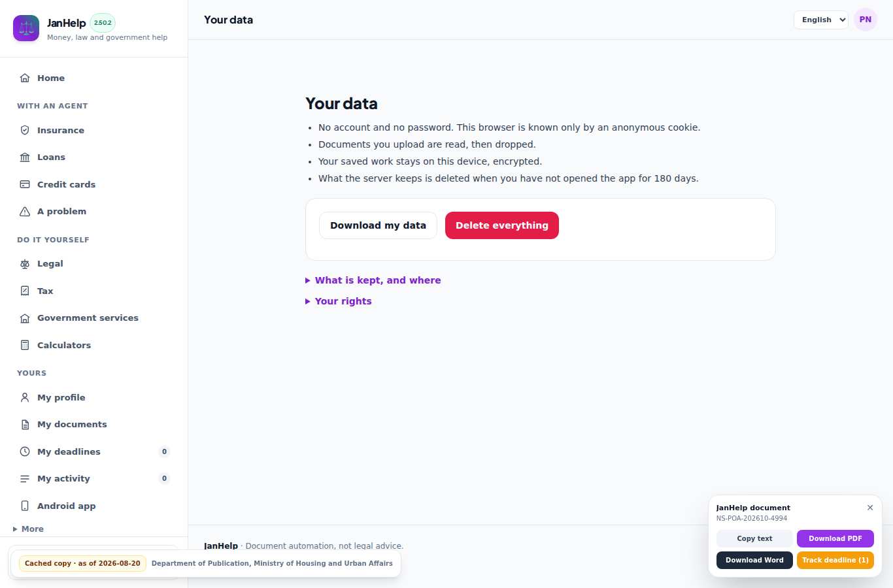Image resolution: width=893 pixels, height=588 pixels.
Task: Select the My deadlines clock icon
Action: tap(25, 451)
